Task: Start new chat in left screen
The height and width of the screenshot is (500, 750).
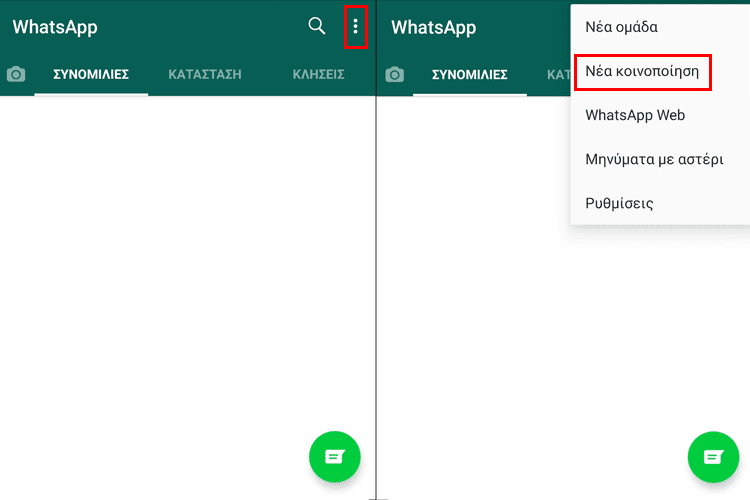Action: coord(335,456)
